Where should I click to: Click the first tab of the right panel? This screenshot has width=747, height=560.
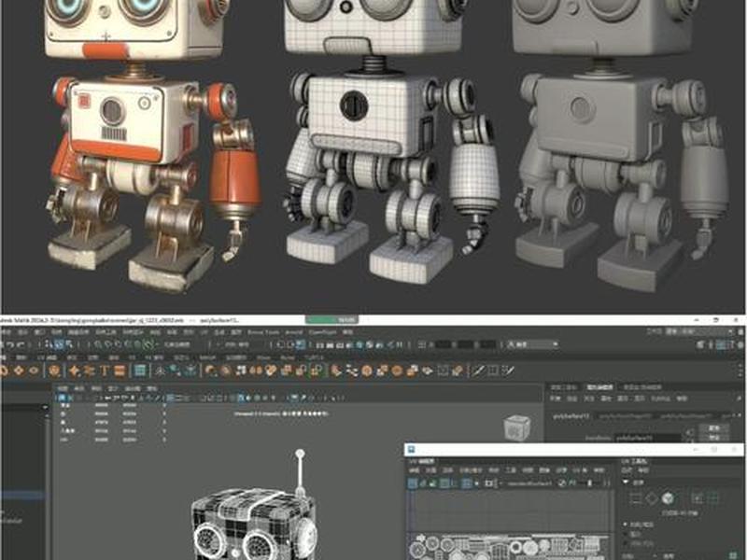point(564,387)
